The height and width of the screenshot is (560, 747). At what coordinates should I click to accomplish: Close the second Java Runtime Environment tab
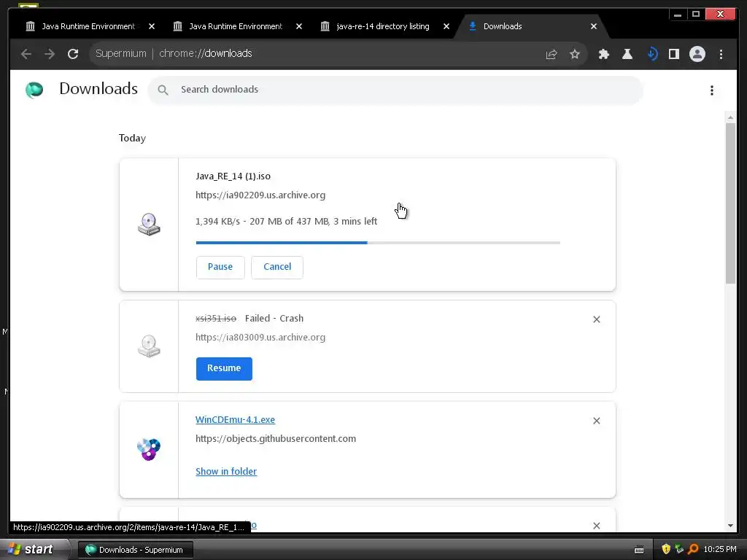(298, 27)
